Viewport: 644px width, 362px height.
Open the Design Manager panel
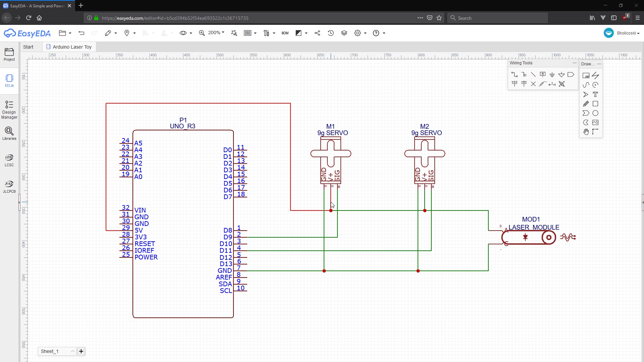(x=9, y=110)
